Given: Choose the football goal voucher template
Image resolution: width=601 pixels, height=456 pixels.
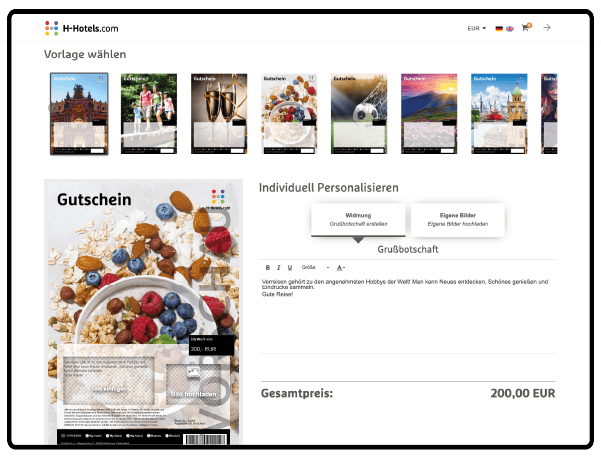Looking at the screenshot, I should 358,113.
